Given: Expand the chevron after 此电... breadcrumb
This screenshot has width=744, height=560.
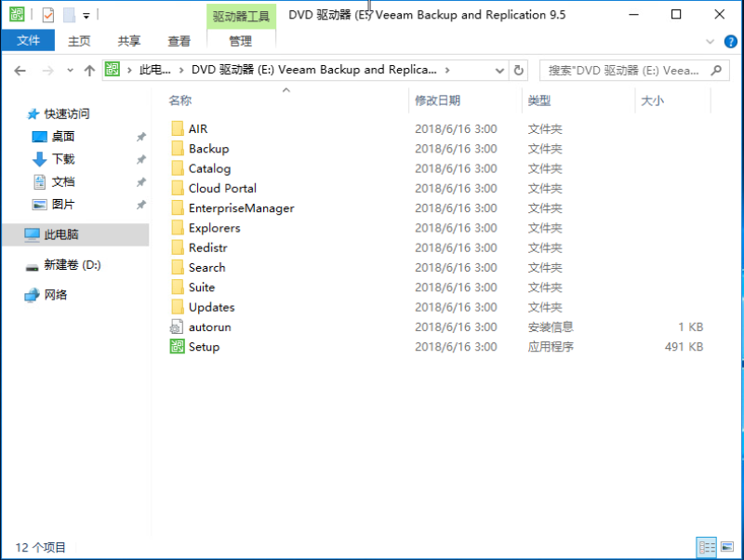Looking at the screenshot, I should pos(181,71).
